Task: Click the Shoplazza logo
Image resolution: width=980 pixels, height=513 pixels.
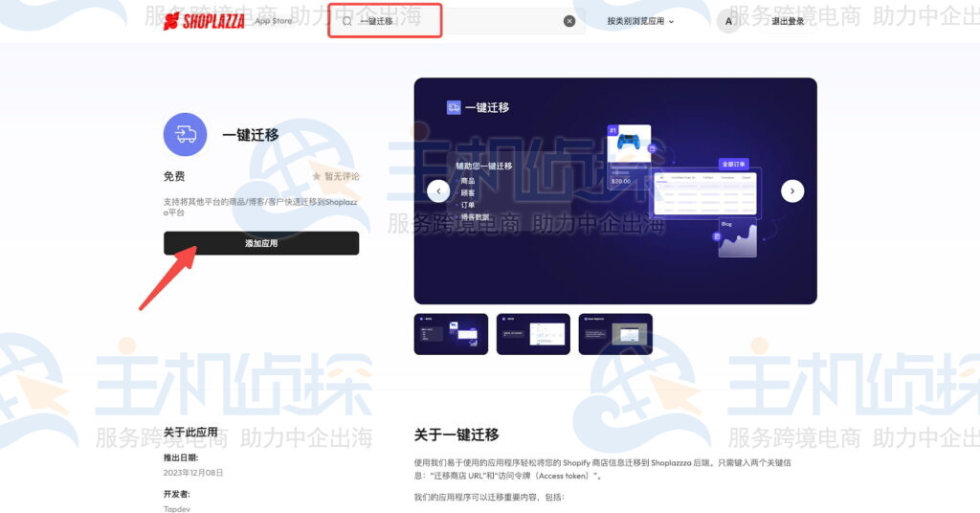Action: [x=203, y=21]
